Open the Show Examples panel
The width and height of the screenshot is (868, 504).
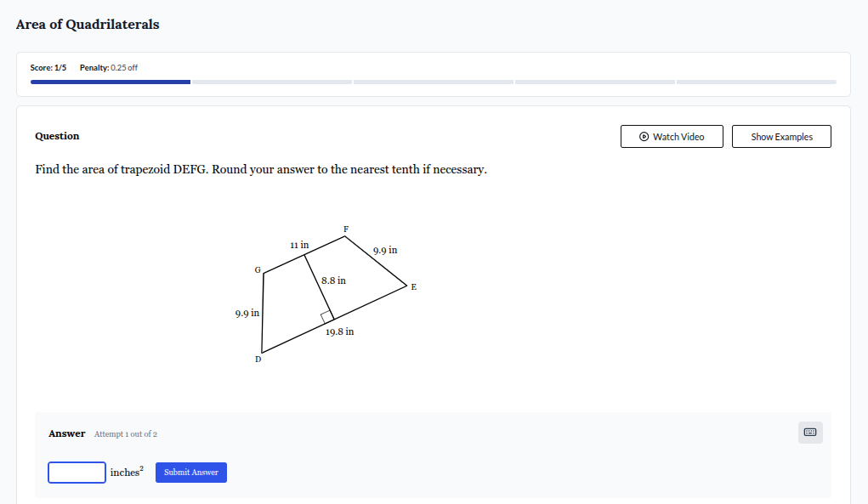pos(780,136)
